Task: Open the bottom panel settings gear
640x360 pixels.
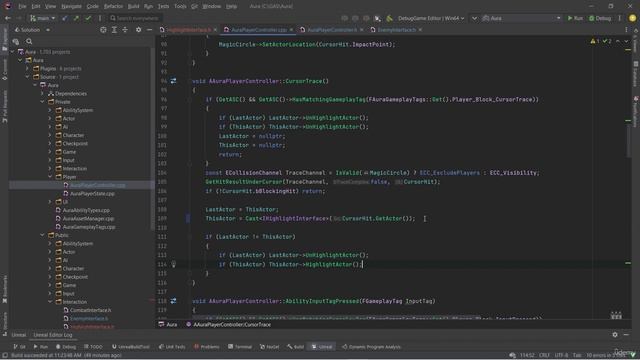Action: tap(615, 335)
